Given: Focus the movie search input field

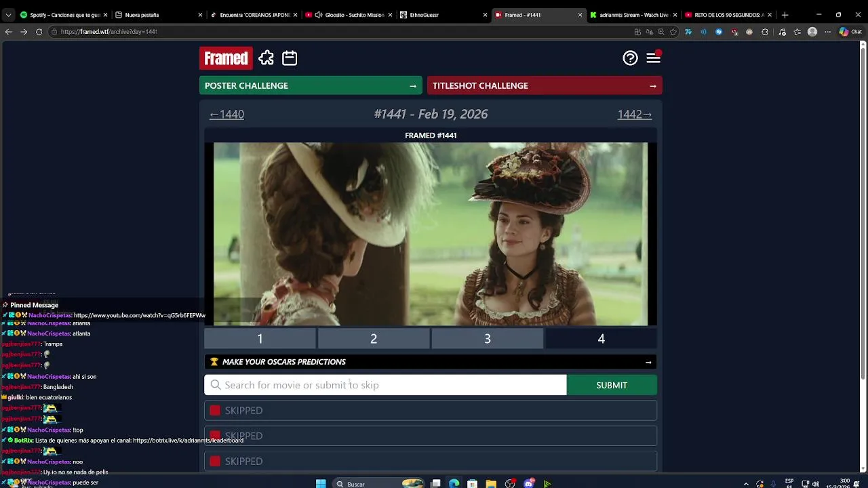Looking at the screenshot, I should click(x=385, y=385).
